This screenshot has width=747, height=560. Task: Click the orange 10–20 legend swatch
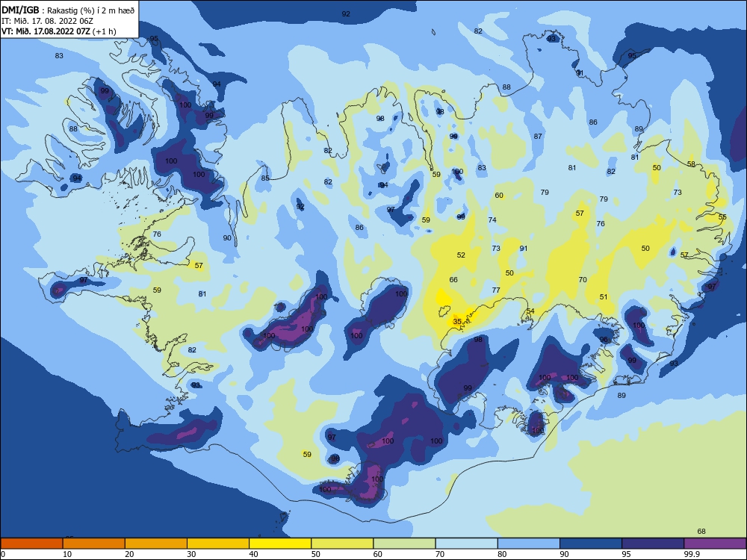click(94, 544)
